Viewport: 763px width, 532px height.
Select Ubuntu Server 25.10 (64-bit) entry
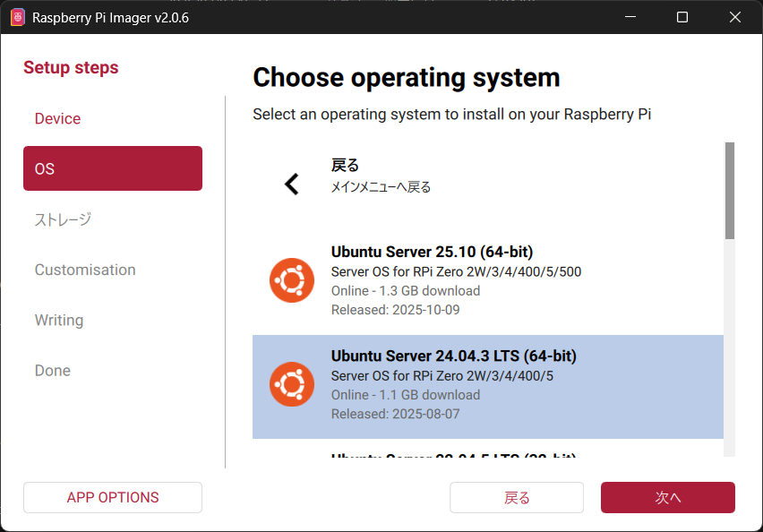(x=487, y=280)
